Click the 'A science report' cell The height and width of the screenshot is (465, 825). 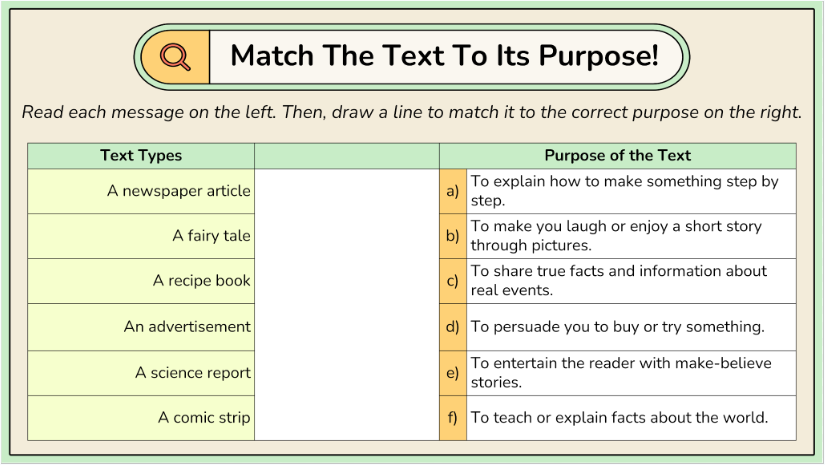pos(193,373)
